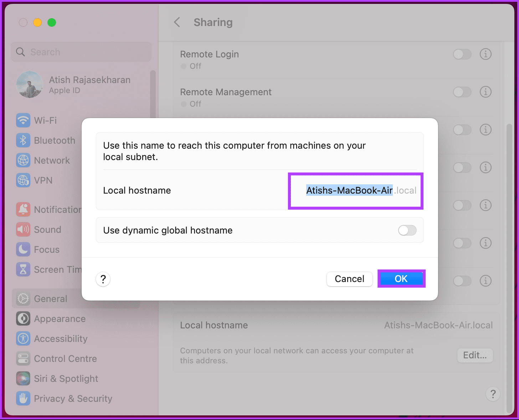Screen dimensions: 519x420
Task: Open Remote Management info button
Action: tap(485, 92)
